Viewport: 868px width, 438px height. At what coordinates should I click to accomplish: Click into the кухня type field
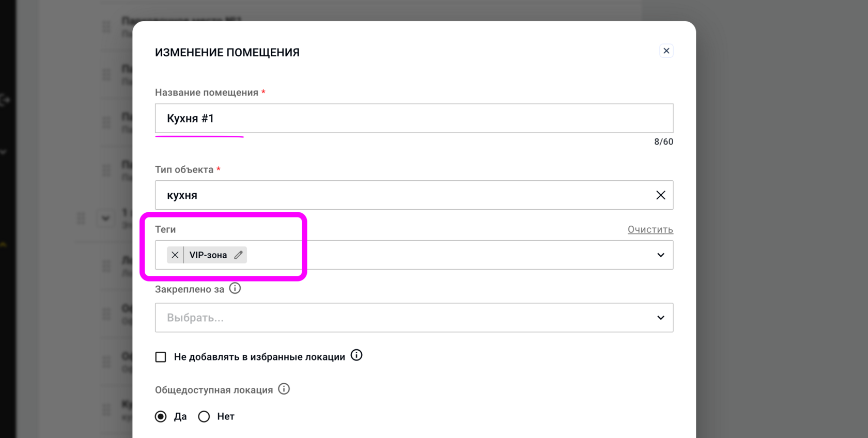(x=403, y=195)
